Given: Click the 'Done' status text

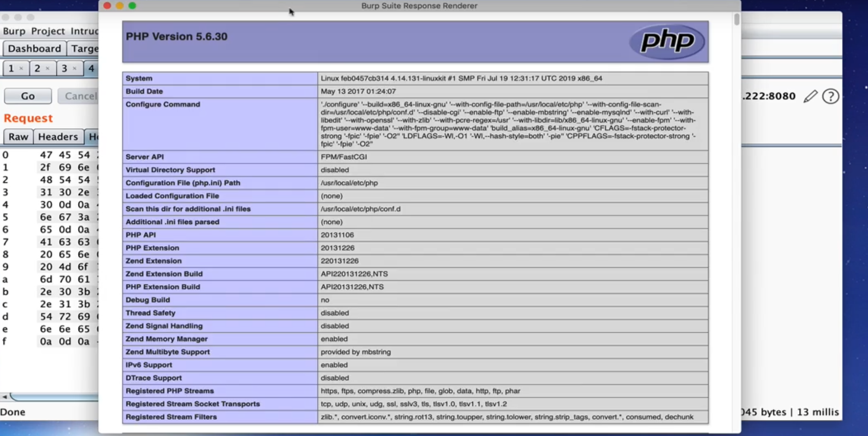Looking at the screenshot, I should click(13, 412).
